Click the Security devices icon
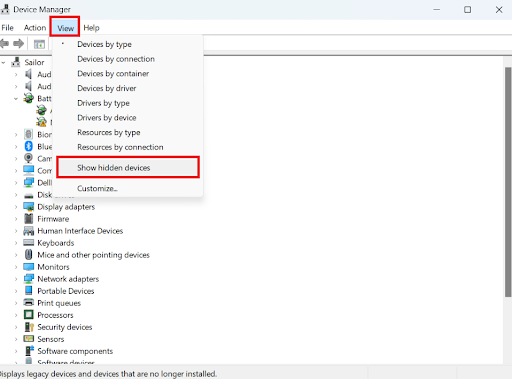Image resolution: width=512 pixels, height=379 pixels. click(x=29, y=327)
